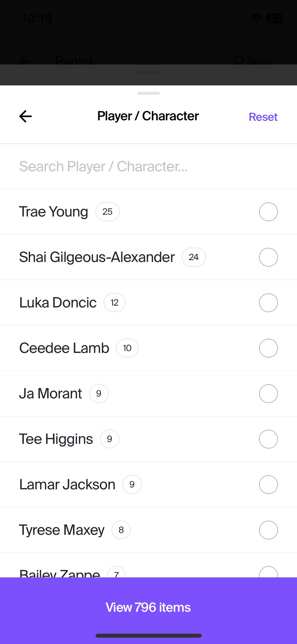Pick the Tee Higgins list row
This screenshot has width=297, height=644.
[148, 439]
